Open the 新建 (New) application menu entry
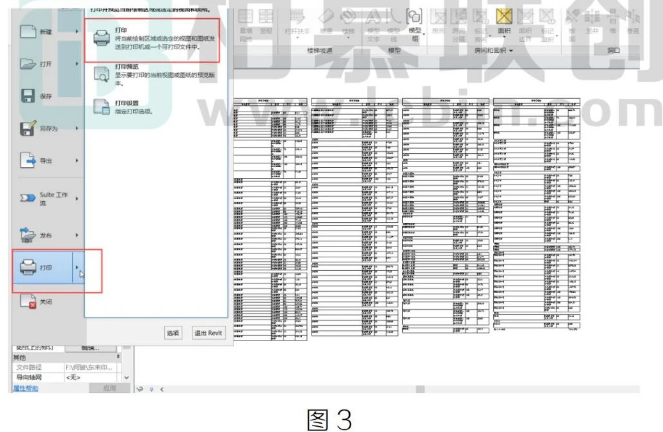 (x=49, y=32)
